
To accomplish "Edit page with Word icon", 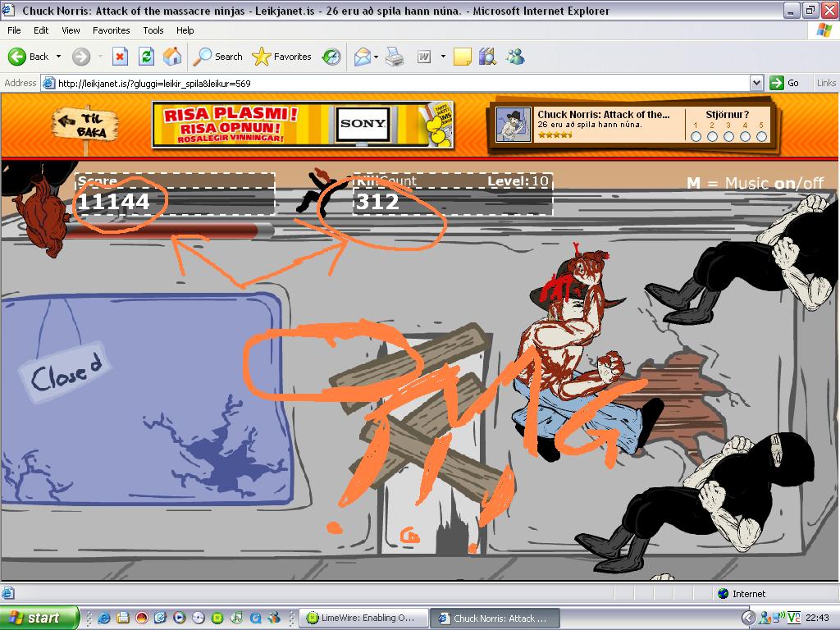I will coord(424,57).
